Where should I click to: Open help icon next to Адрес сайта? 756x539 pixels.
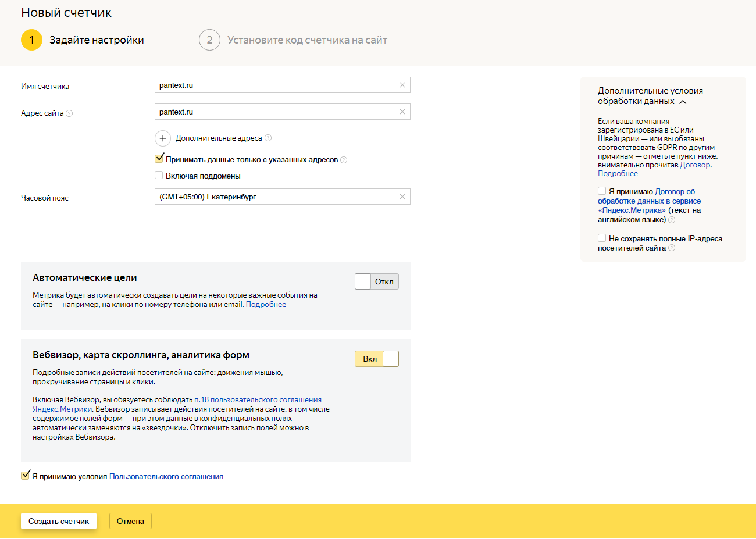[x=69, y=113]
